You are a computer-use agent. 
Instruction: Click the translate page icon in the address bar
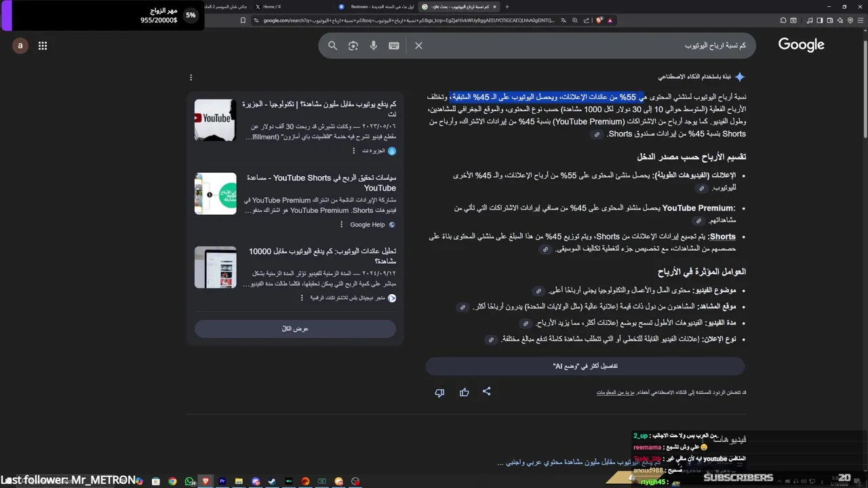[564, 20]
